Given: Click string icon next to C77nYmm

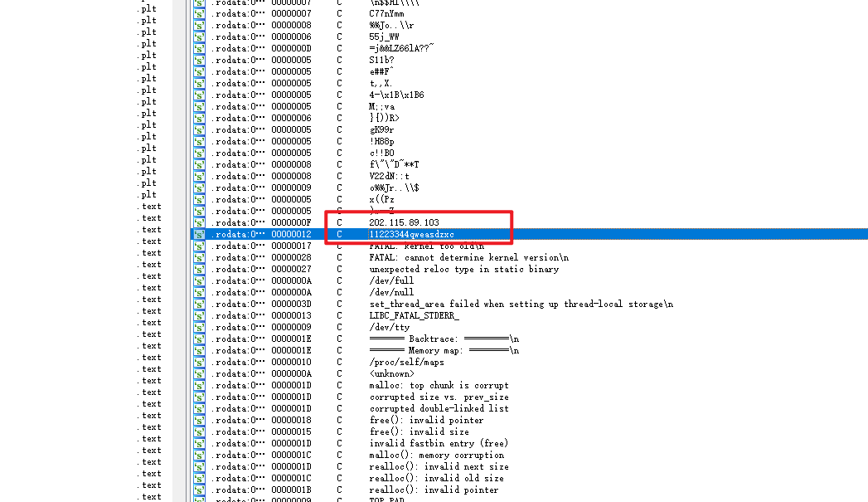Looking at the screenshot, I should click(199, 13).
